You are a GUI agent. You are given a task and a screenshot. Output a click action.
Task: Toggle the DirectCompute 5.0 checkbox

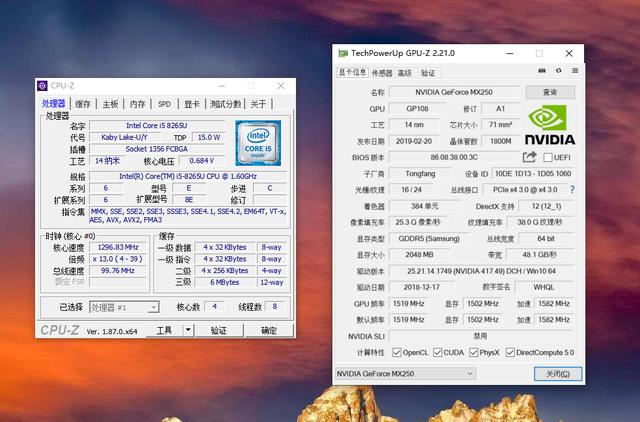(x=510, y=353)
